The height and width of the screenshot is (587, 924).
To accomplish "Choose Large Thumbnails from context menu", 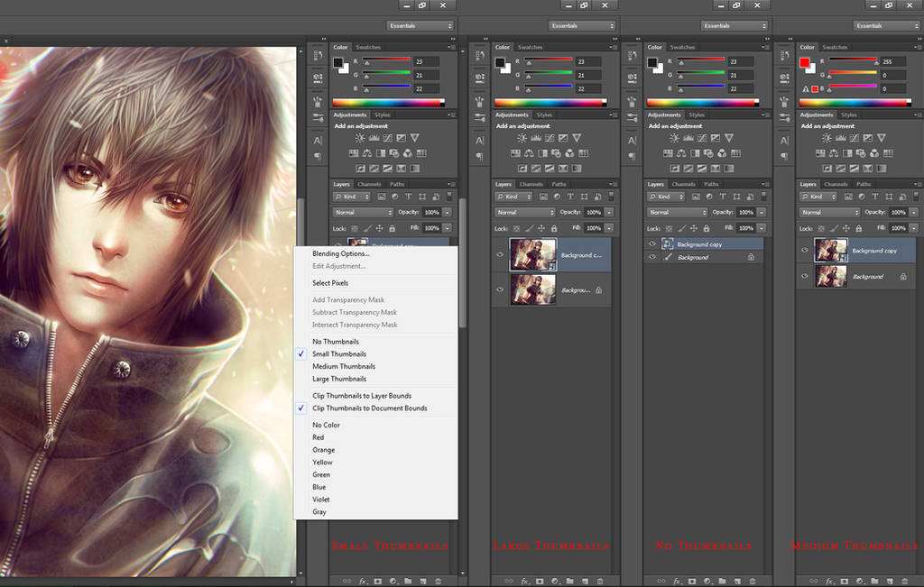I will (x=339, y=379).
